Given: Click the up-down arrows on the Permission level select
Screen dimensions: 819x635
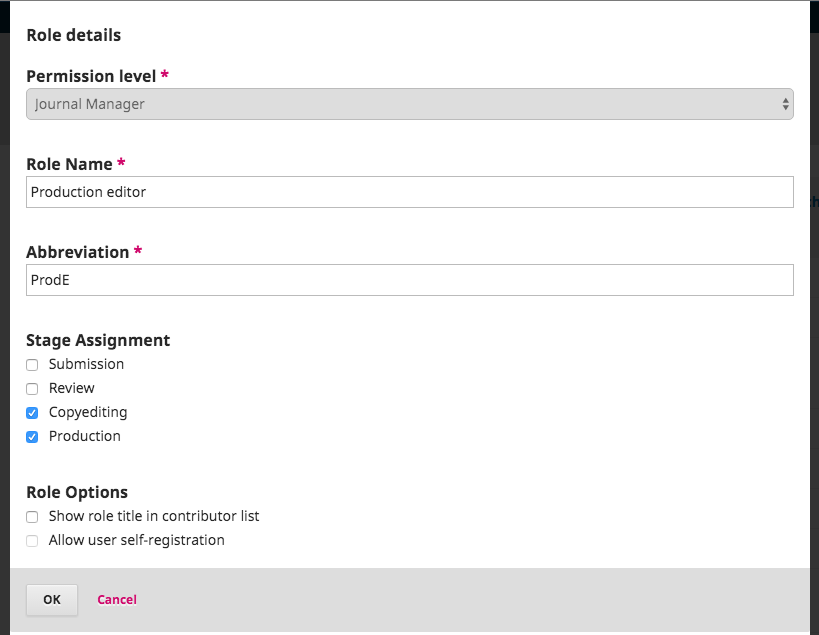Looking at the screenshot, I should click(x=786, y=104).
